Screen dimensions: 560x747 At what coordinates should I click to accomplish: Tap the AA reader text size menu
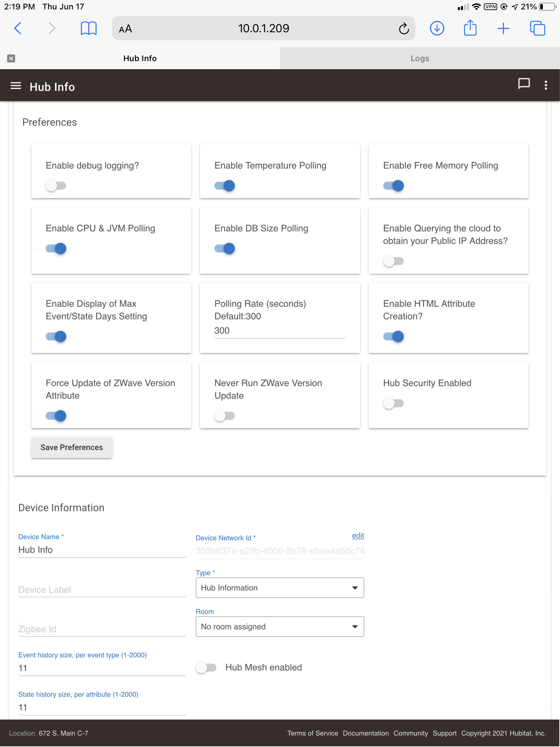point(126,29)
